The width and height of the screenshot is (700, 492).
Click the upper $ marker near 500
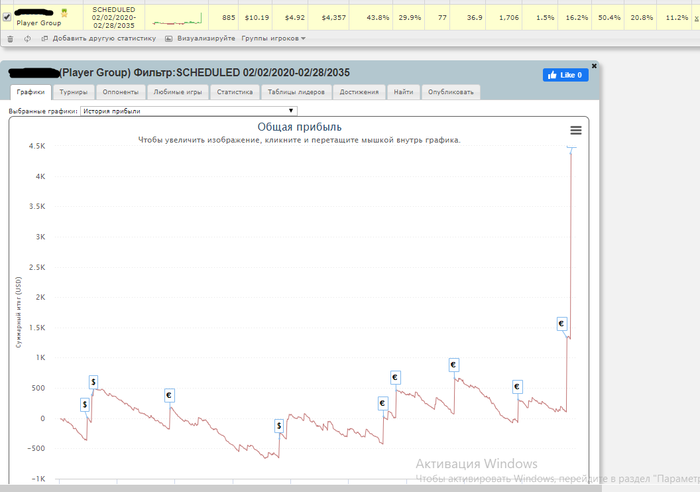click(x=93, y=382)
